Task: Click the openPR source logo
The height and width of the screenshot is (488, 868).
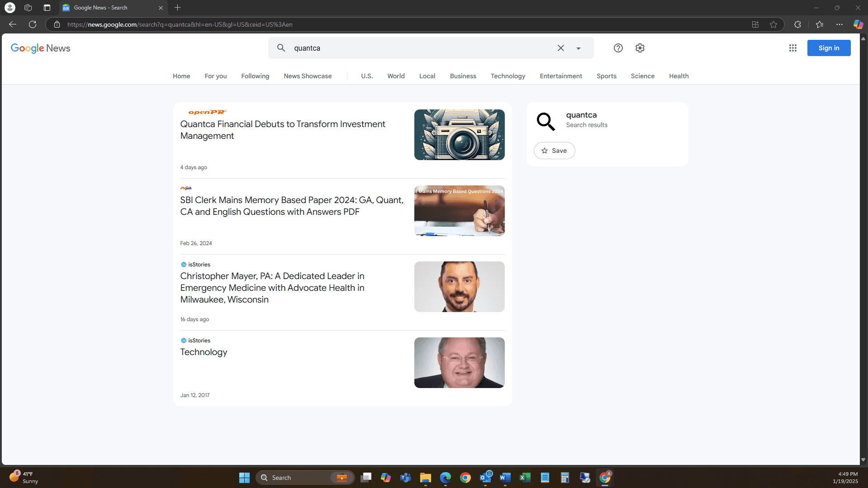Action: (207, 112)
